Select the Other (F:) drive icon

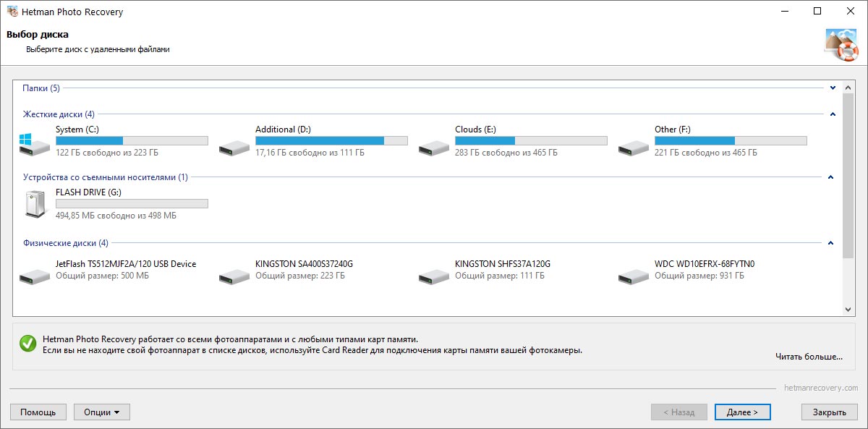tap(634, 148)
